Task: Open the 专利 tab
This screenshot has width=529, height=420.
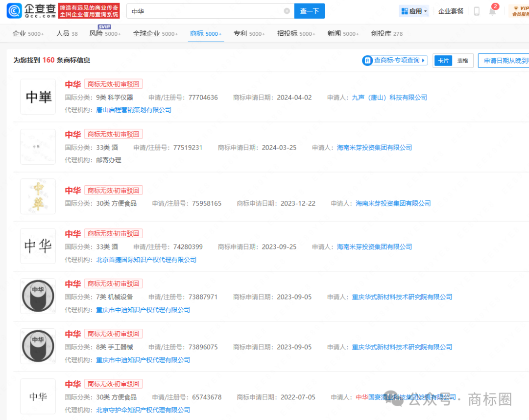Action: [x=249, y=33]
